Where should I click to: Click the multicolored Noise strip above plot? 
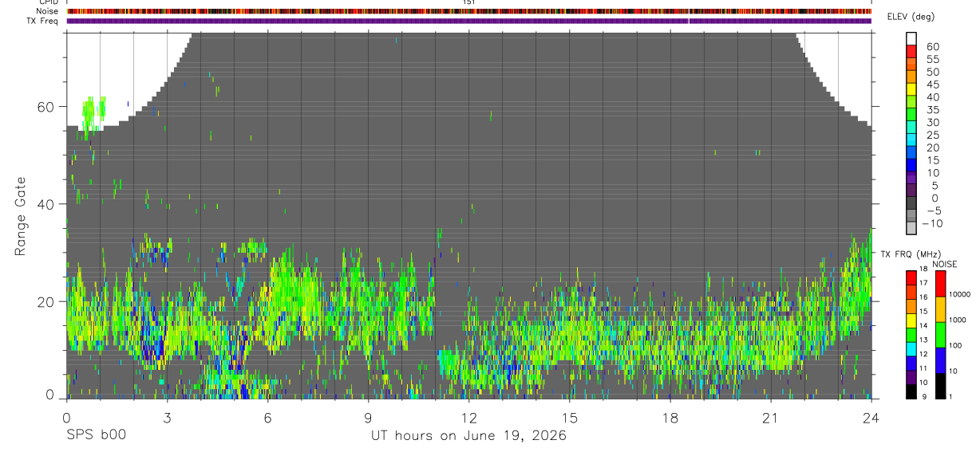[469, 11]
